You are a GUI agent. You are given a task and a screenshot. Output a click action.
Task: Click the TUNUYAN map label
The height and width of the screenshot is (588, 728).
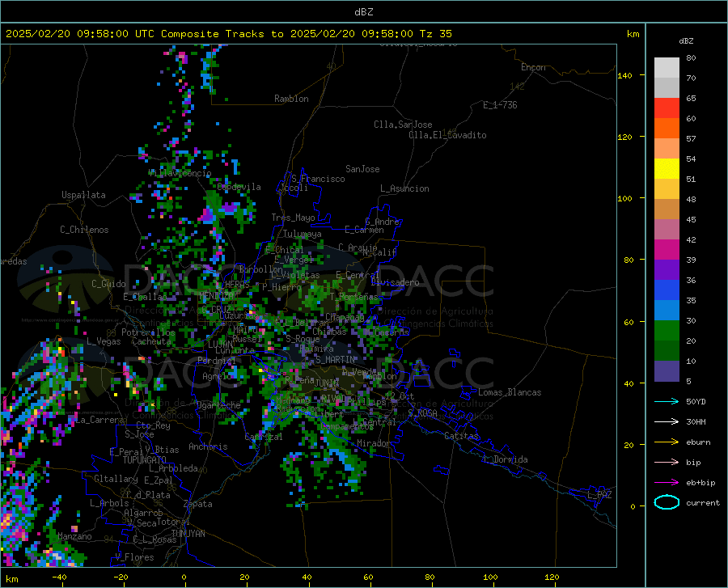(188, 534)
